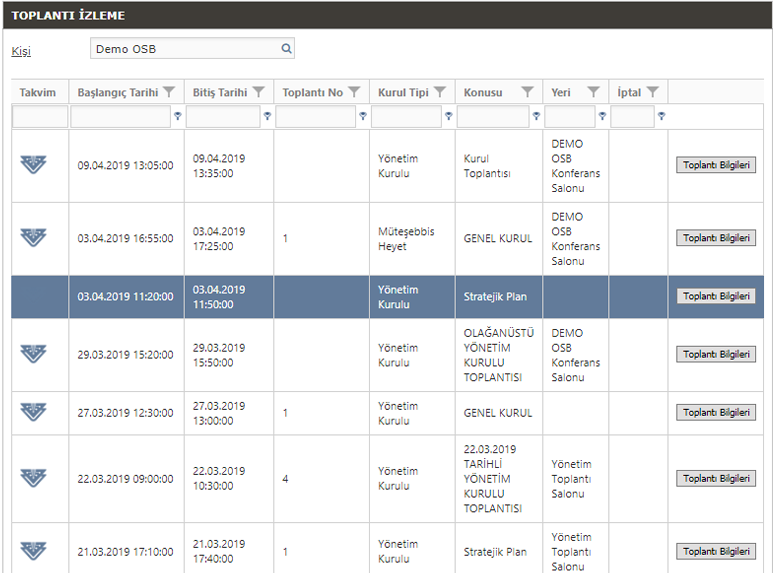Click the calendar icon for 09.04.2019 meeting
This screenshot has height=573, width=776.
coord(33,165)
